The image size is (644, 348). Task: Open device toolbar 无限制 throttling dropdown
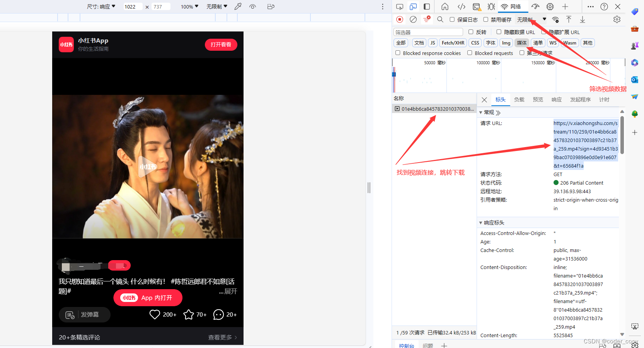(217, 7)
